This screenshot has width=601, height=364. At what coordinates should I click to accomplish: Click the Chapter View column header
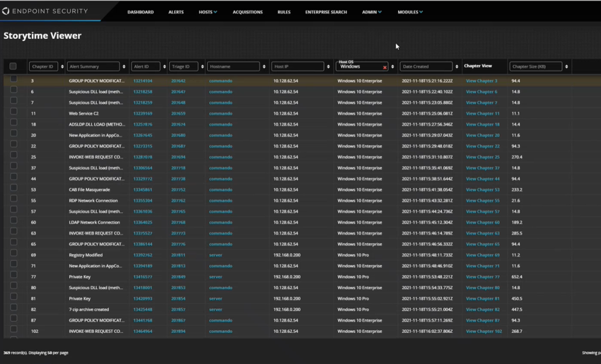(478, 66)
